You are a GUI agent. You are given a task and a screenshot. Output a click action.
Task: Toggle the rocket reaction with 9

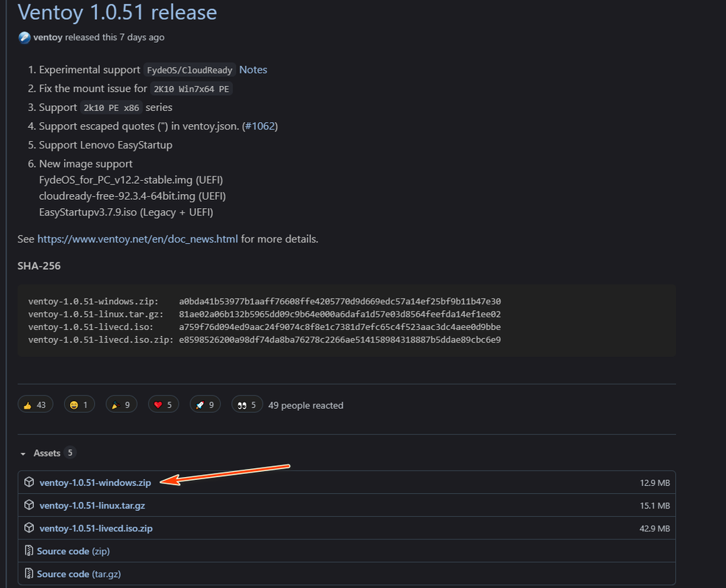point(205,405)
